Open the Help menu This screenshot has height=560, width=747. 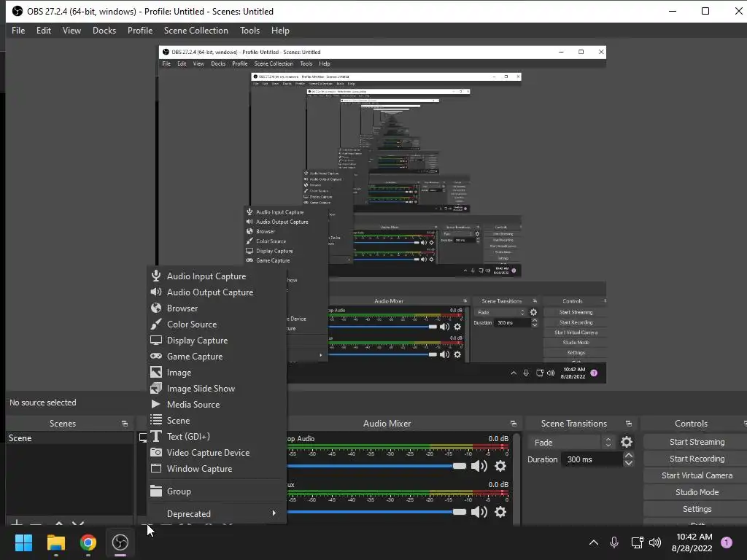tap(280, 31)
